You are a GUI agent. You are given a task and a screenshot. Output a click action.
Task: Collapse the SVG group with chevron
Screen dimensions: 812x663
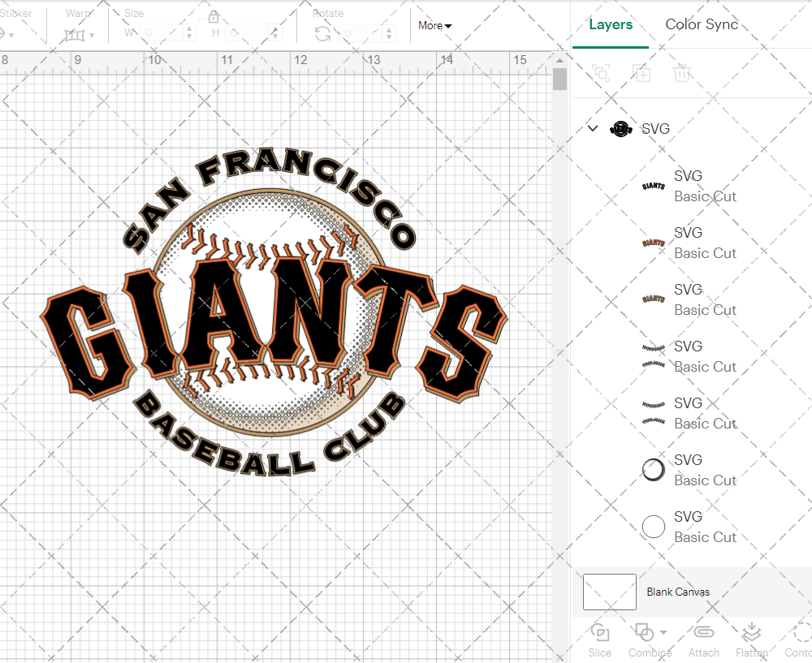[x=593, y=128]
